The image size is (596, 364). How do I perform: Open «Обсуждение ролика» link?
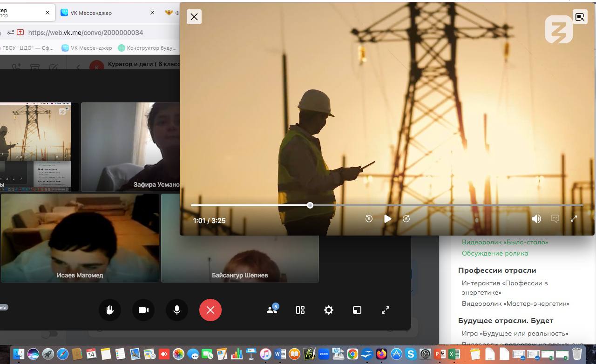pyautogui.click(x=494, y=254)
